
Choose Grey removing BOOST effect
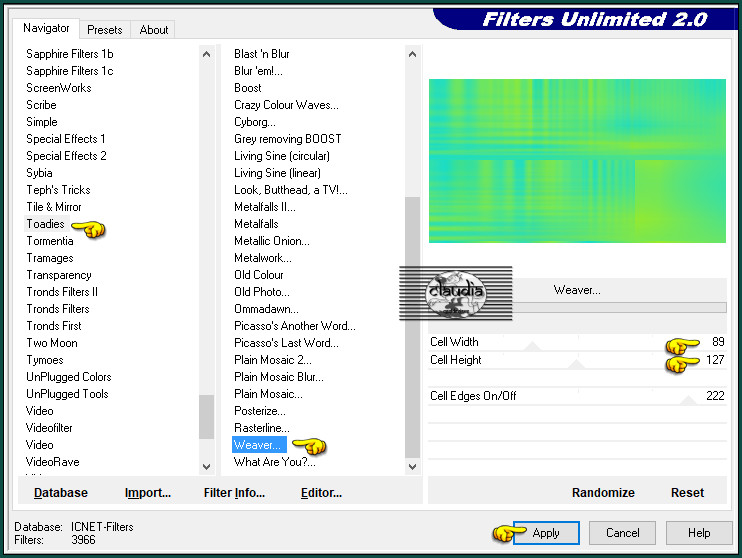point(288,139)
